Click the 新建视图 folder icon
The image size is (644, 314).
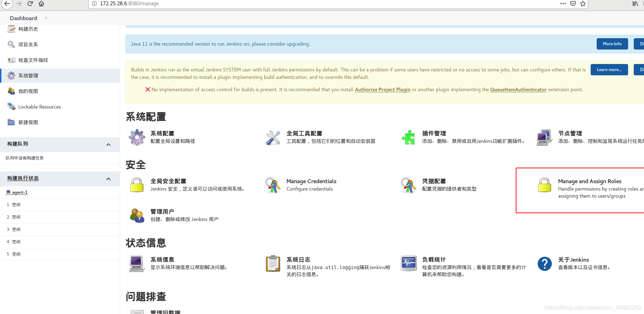[11, 122]
